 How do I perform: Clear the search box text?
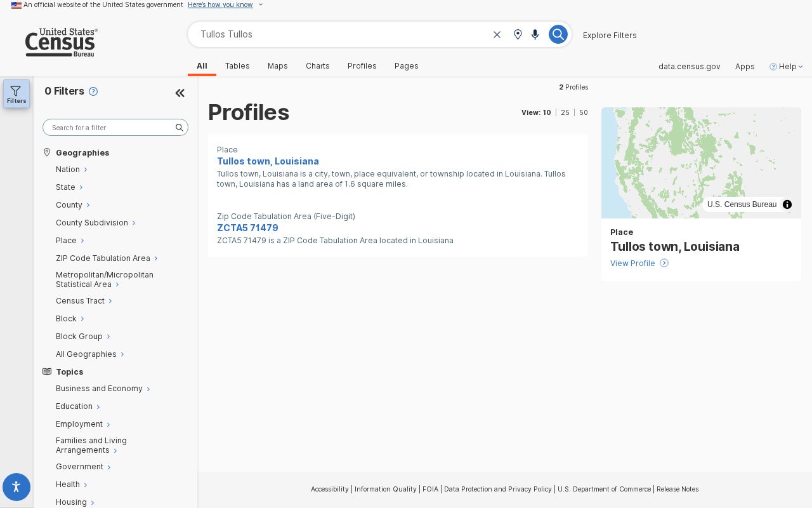click(497, 35)
